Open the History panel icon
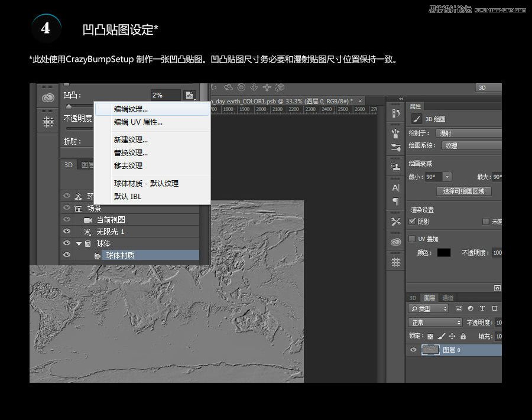 (395, 113)
